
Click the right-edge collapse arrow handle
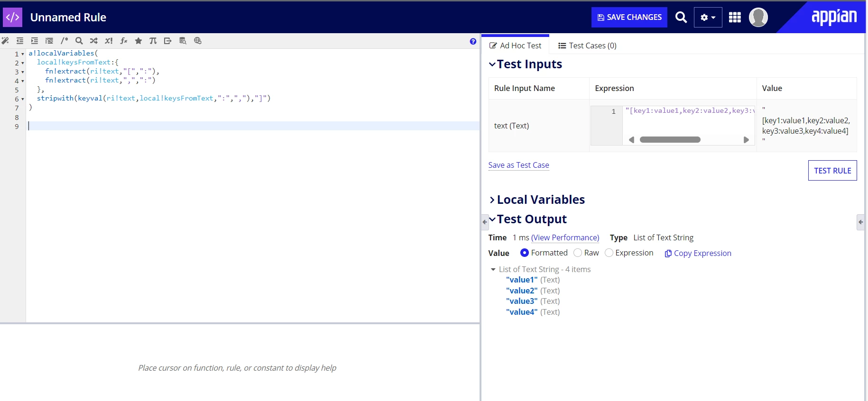tap(860, 221)
